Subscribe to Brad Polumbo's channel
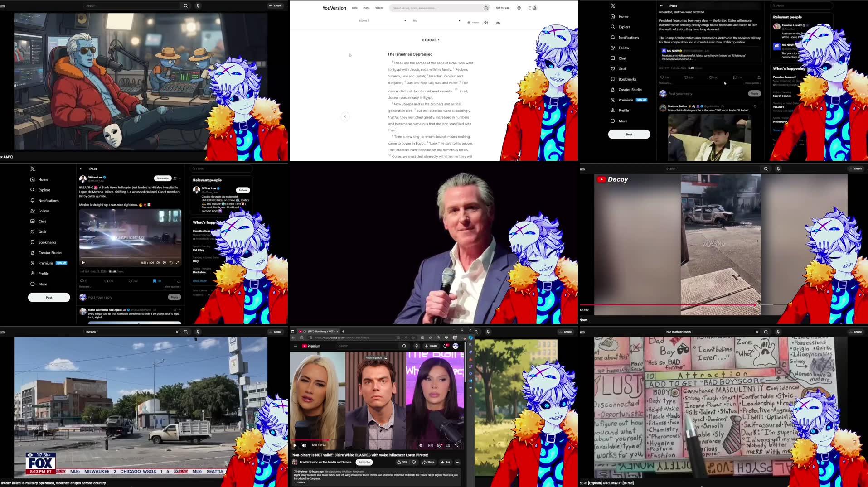The image size is (868, 487). (364, 462)
